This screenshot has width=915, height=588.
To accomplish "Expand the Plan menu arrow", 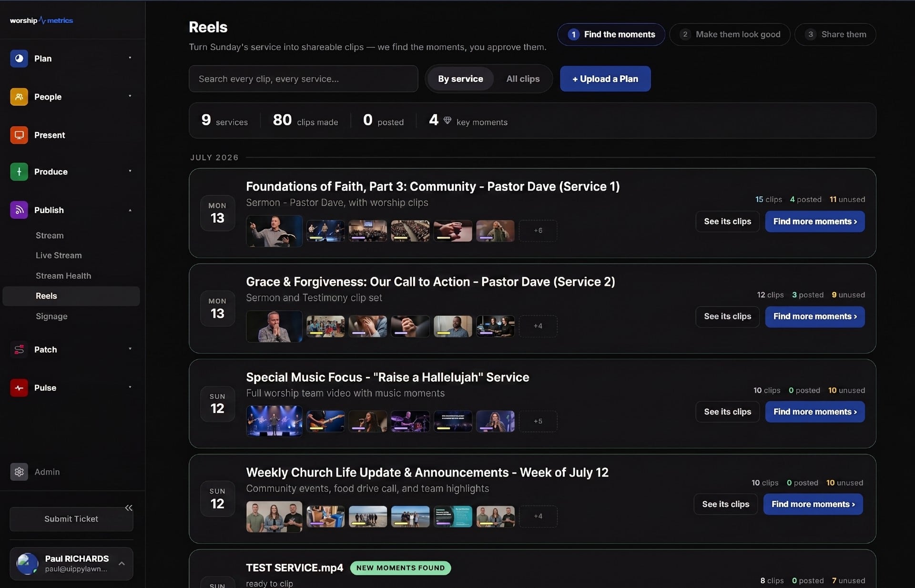I will click(x=130, y=58).
